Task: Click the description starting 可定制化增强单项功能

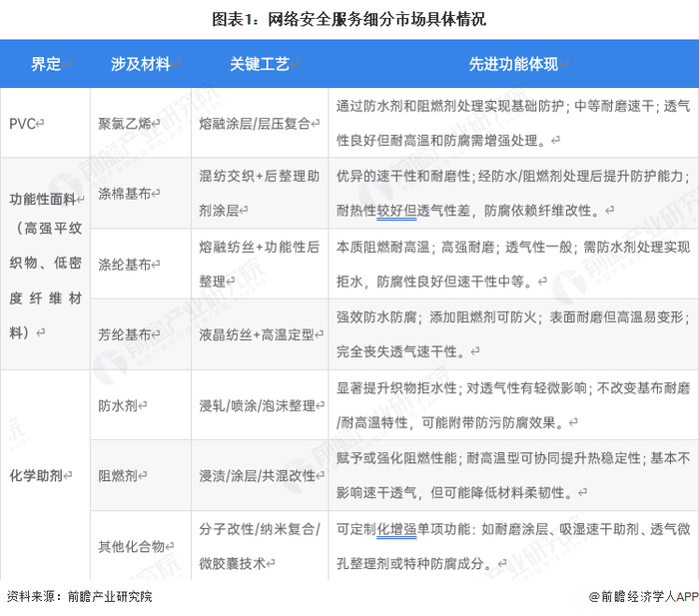Action: (x=513, y=545)
